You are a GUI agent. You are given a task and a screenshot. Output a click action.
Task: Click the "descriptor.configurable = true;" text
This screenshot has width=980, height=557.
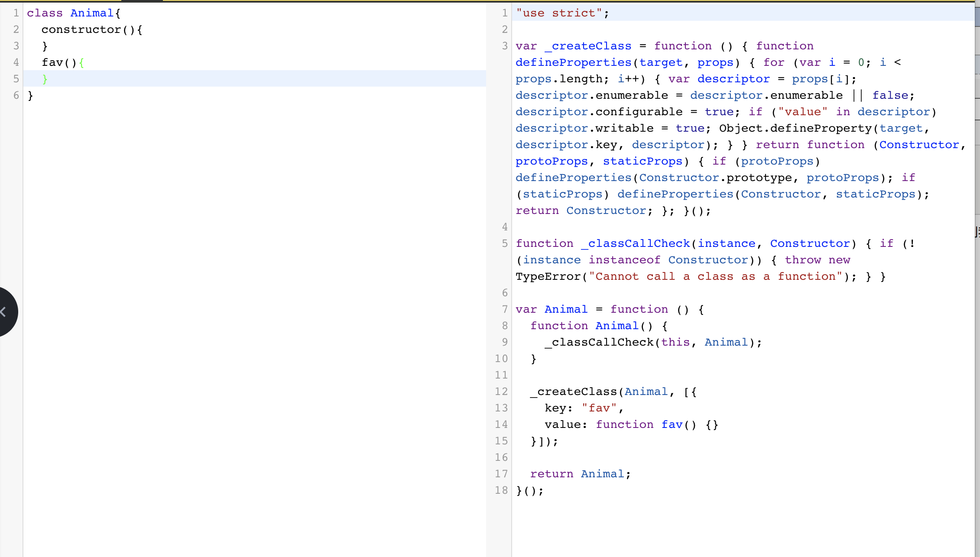coord(628,112)
